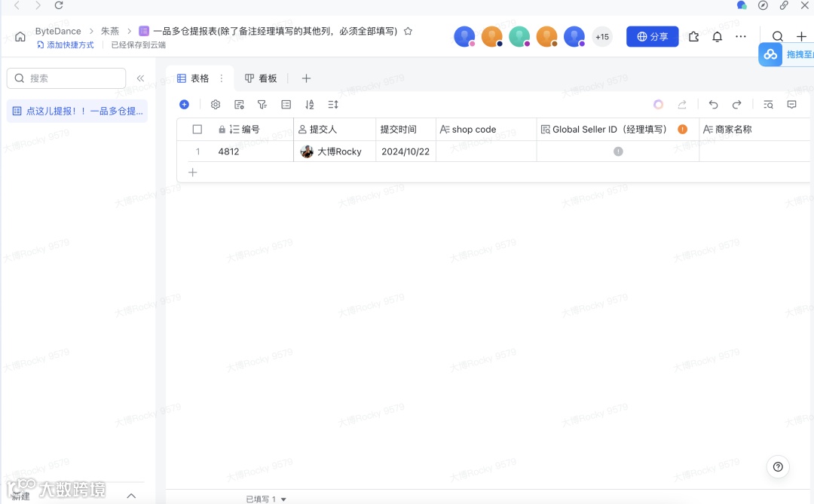Open ByteDance breadcrumb
814x504 pixels.
point(58,31)
